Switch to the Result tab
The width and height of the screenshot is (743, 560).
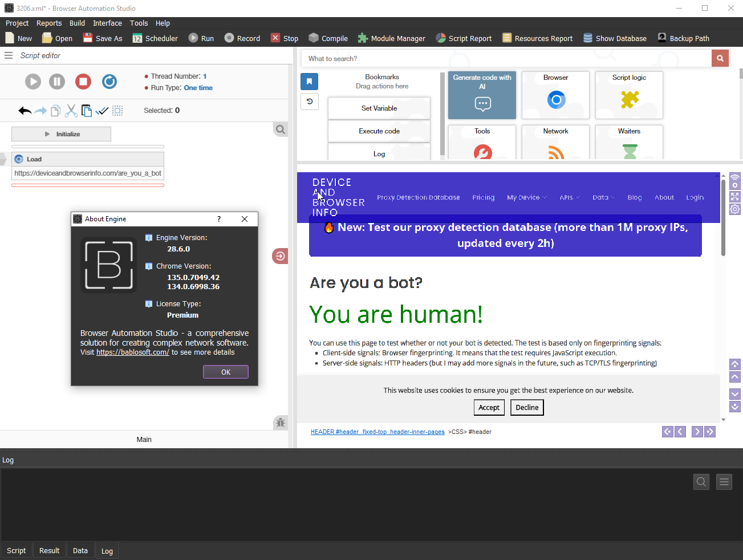click(49, 550)
